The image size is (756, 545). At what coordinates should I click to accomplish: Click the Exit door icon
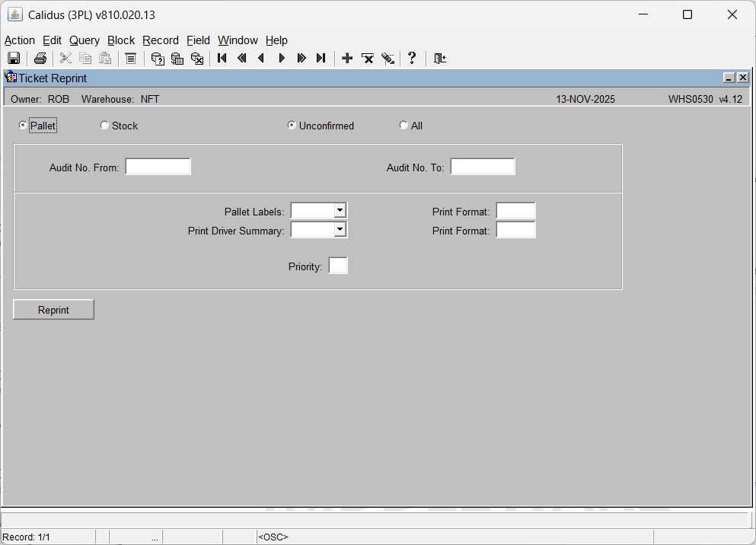coord(439,59)
